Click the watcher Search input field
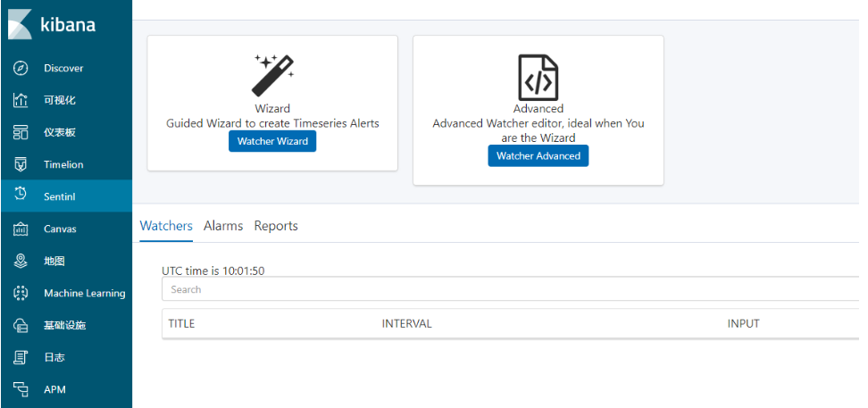The height and width of the screenshot is (408, 868). pos(511,289)
